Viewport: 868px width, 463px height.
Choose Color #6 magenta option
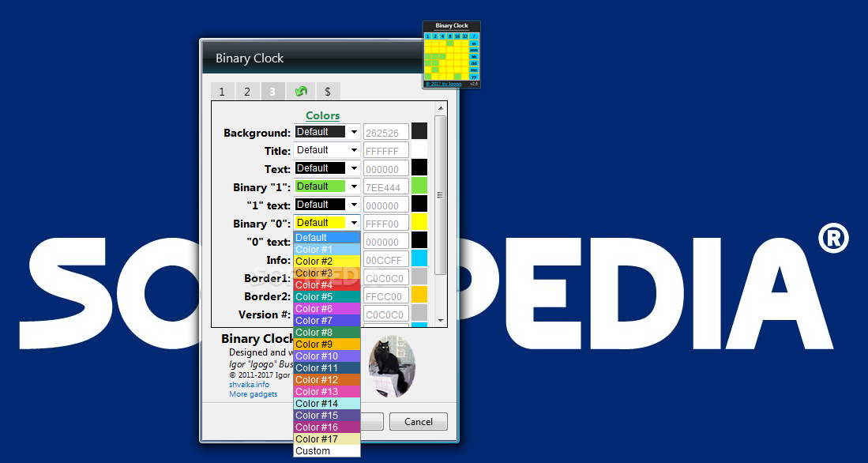327,308
